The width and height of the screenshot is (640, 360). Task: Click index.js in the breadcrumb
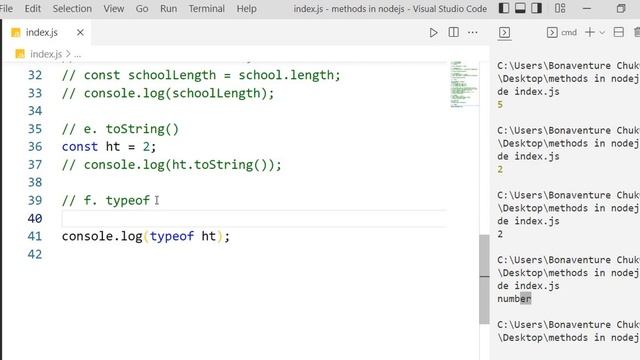tap(46, 54)
